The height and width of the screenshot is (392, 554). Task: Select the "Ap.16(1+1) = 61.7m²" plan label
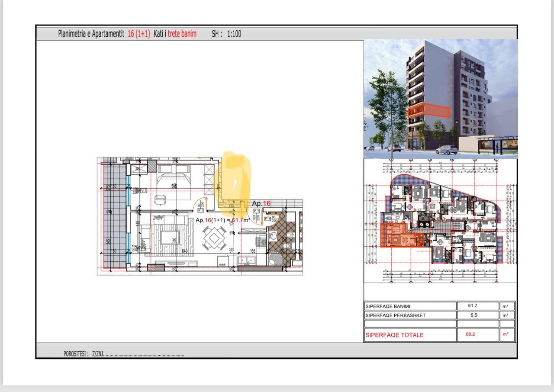[x=223, y=220]
